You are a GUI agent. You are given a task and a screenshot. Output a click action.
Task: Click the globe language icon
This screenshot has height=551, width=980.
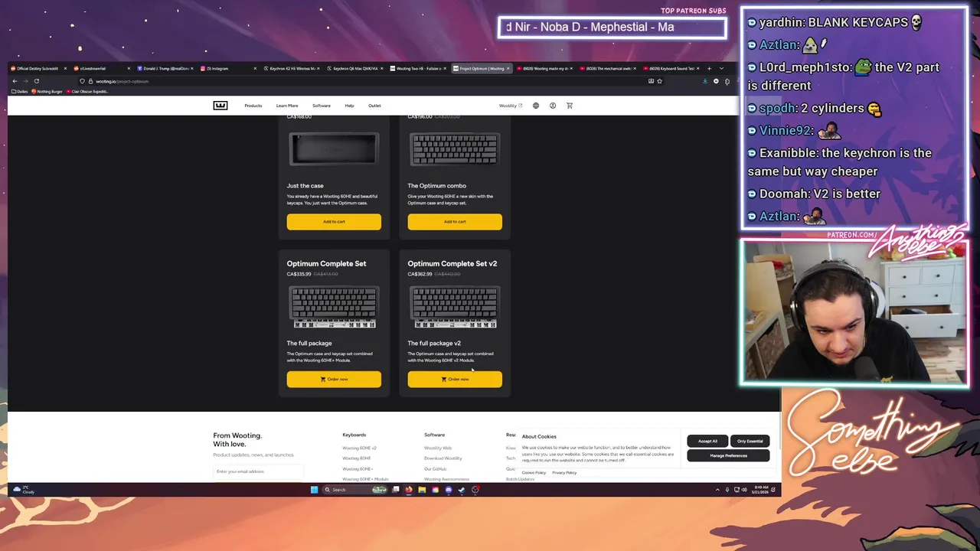(536, 106)
